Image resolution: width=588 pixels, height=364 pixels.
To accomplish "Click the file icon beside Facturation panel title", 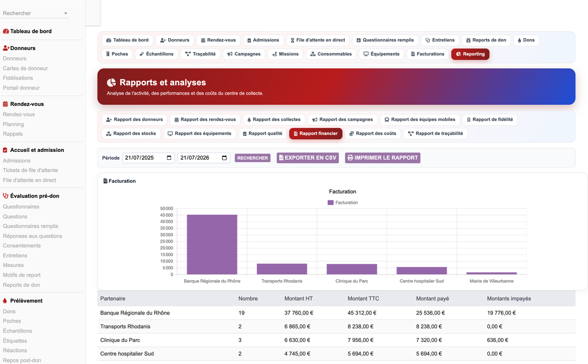I will [x=105, y=181].
